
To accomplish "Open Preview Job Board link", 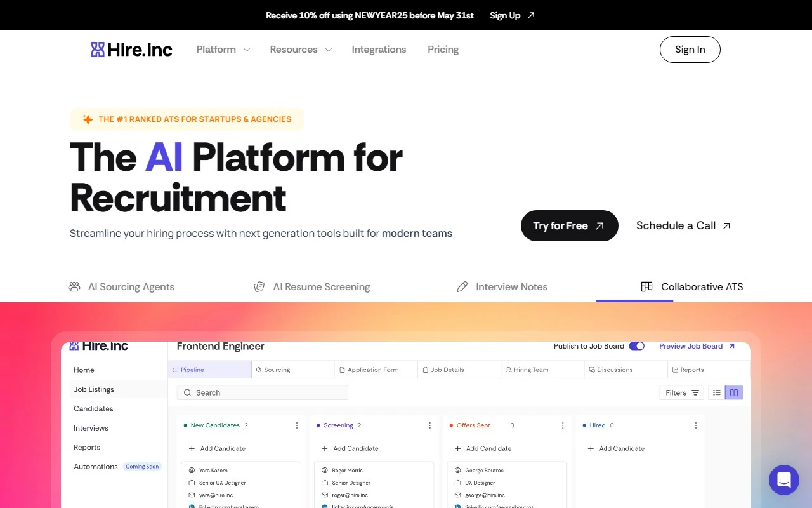I will coord(697,346).
